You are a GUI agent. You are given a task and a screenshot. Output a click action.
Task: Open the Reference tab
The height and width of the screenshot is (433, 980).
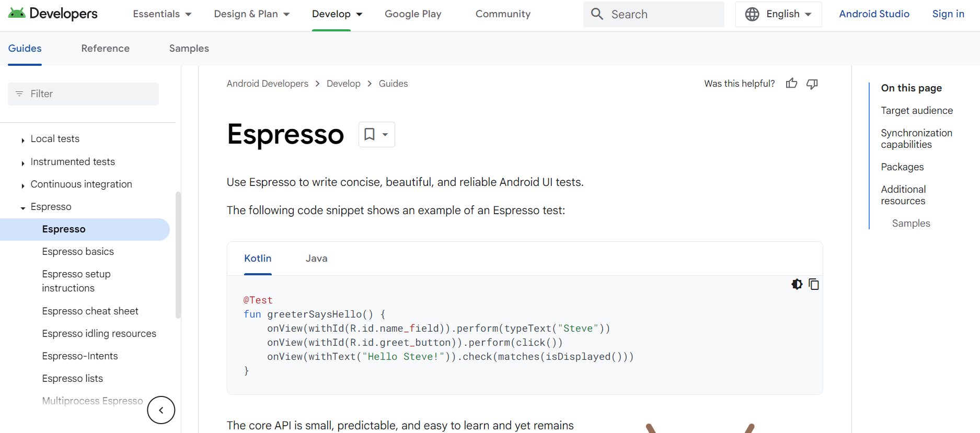(x=105, y=49)
